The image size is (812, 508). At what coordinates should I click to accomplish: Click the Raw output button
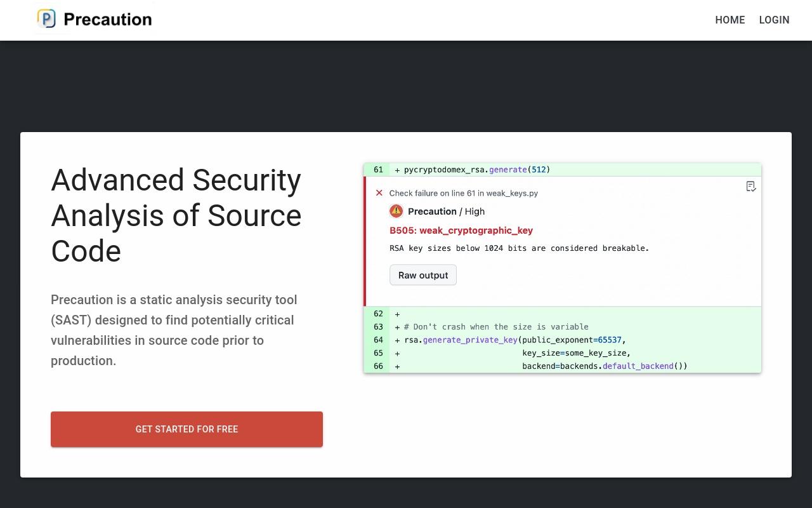click(x=423, y=275)
